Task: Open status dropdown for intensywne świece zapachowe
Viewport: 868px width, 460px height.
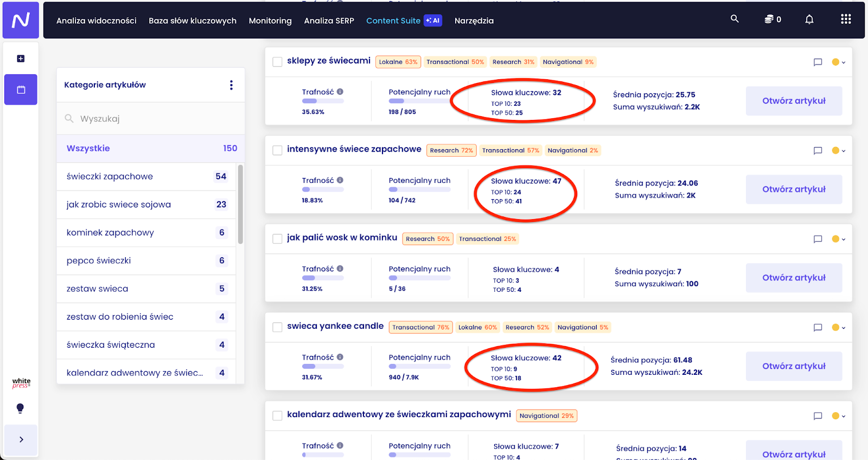Action: coord(838,151)
